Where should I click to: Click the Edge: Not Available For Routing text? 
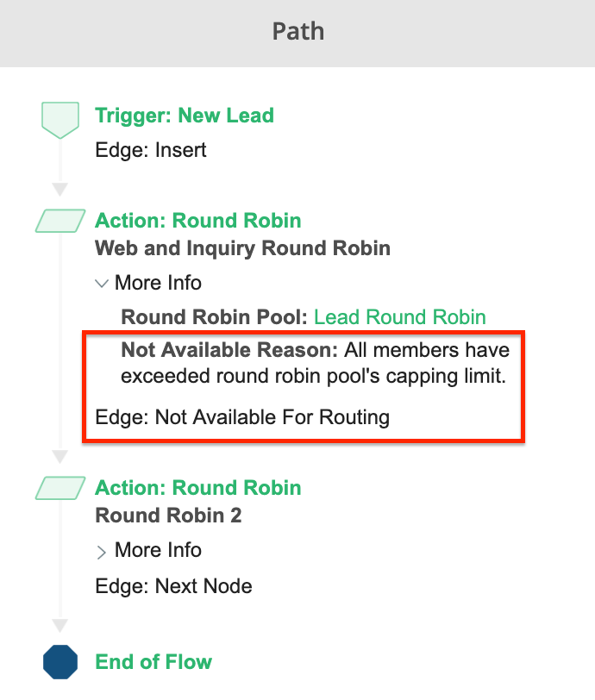click(242, 418)
